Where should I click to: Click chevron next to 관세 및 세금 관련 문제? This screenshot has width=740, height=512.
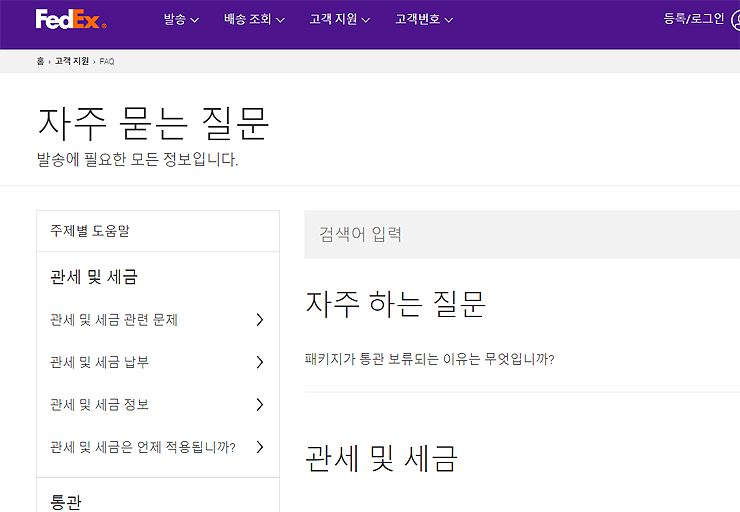click(260, 320)
